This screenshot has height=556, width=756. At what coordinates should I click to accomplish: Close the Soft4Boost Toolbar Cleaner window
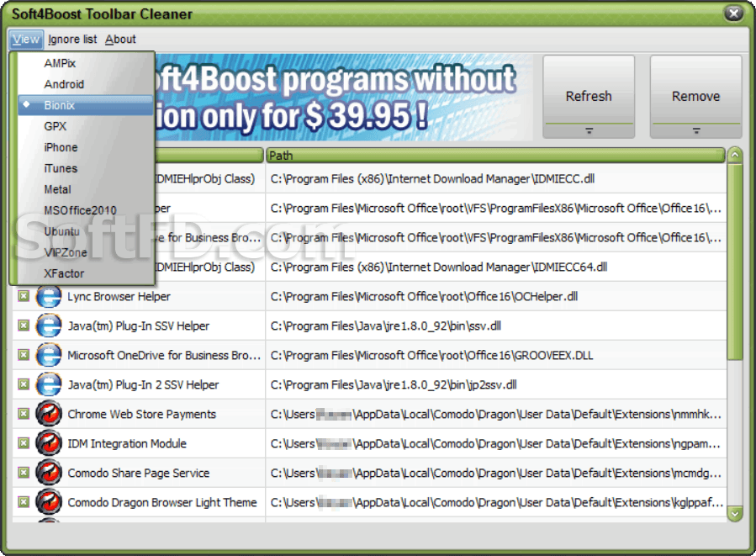pyautogui.click(x=734, y=13)
